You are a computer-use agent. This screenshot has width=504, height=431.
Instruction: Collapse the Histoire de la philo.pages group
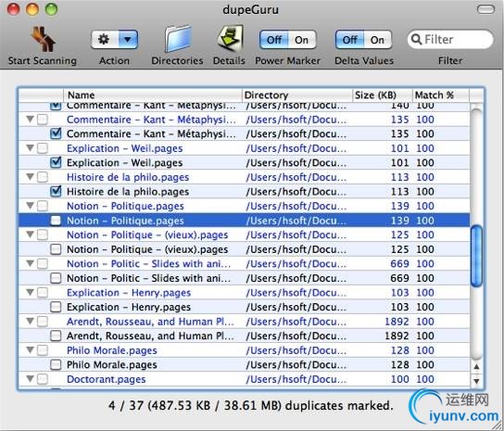(x=30, y=177)
